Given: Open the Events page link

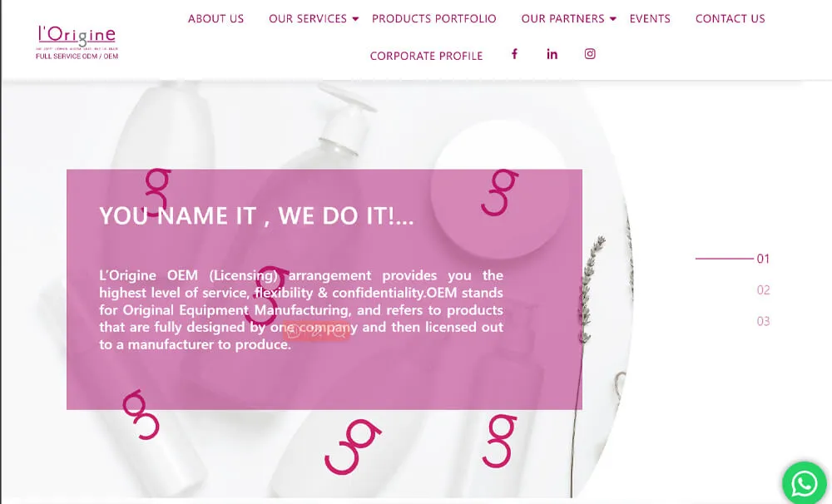Looking at the screenshot, I should click(x=650, y=18).
